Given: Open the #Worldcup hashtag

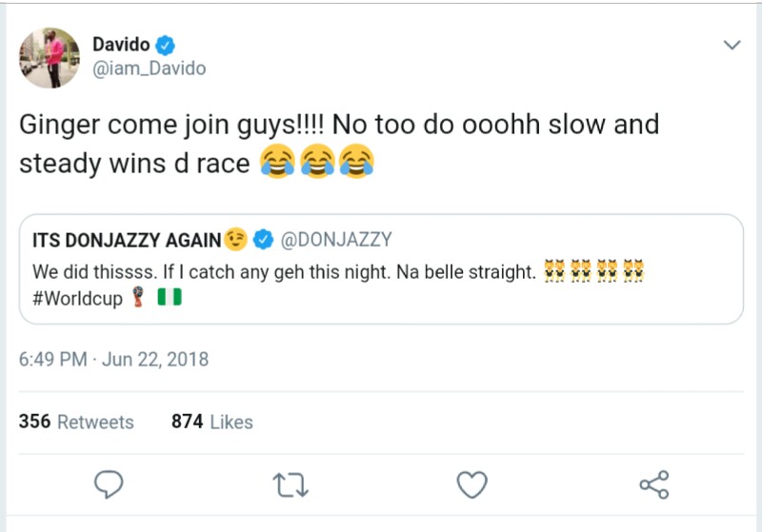Looking at the screenshot, I should [77, 298].
